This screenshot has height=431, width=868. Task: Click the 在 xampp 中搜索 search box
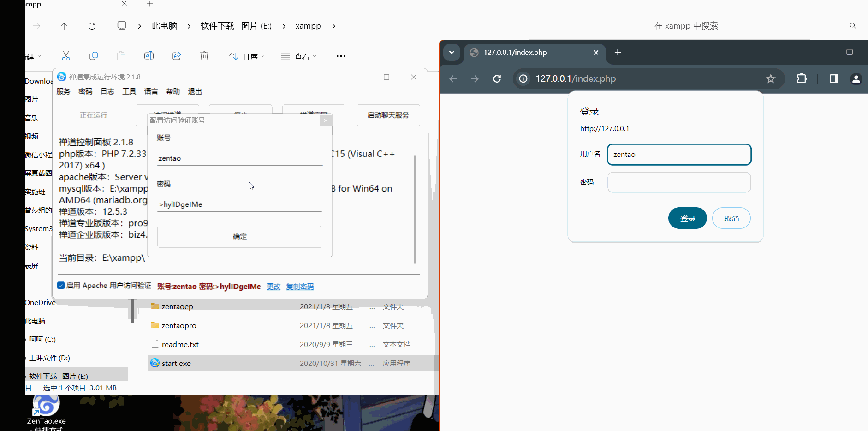tap(686, 26)
